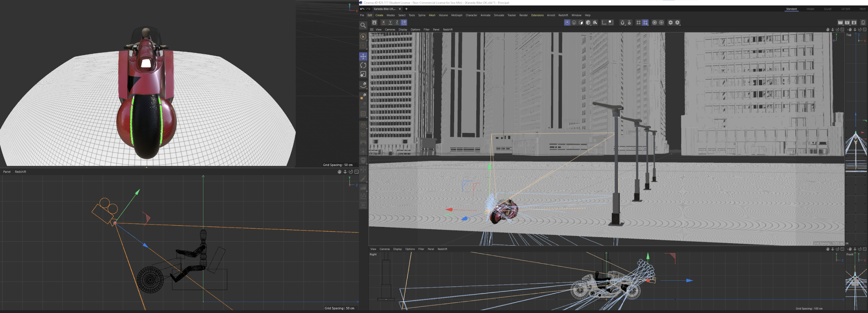868x313 pixels.
Task: Open left window Redshift dropdown
Action: (x=20, y=172)
